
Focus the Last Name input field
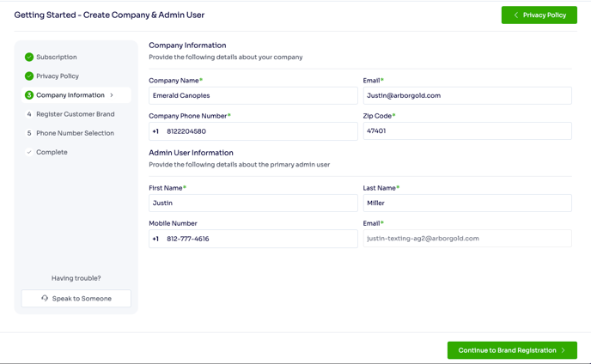[467, 203]
